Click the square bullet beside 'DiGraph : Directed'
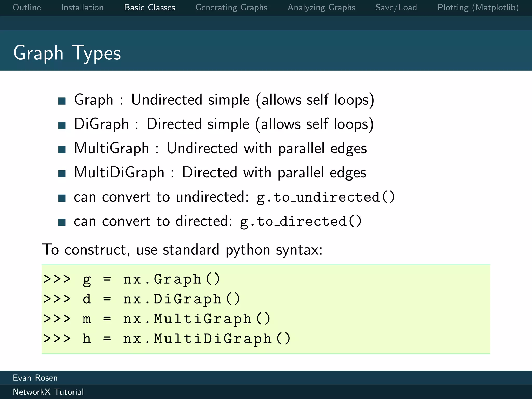This screenshot has width=532, height=399. coord(62,125)
